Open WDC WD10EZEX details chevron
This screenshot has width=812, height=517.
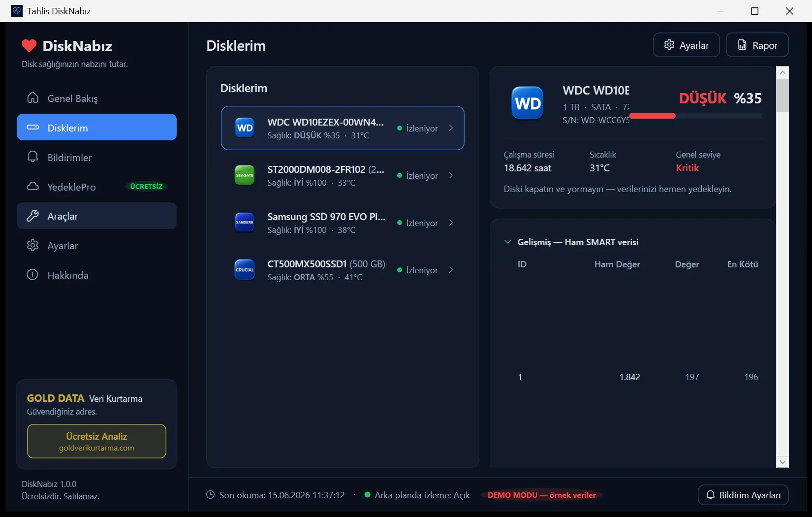click(x=451, y=128)
